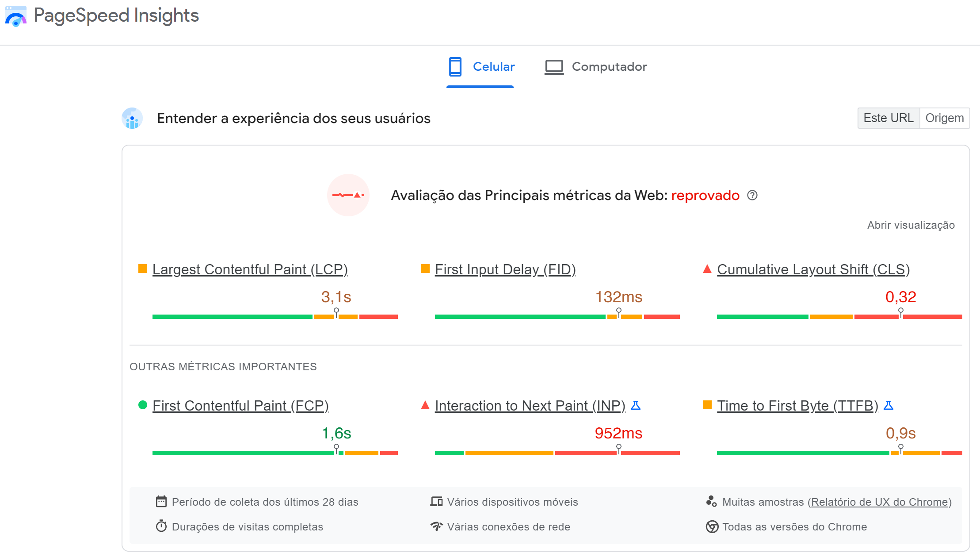Viewport: 980px width, 557px height.
Task: Click the users icon beside experiência dos usuários
Action: 132,118
